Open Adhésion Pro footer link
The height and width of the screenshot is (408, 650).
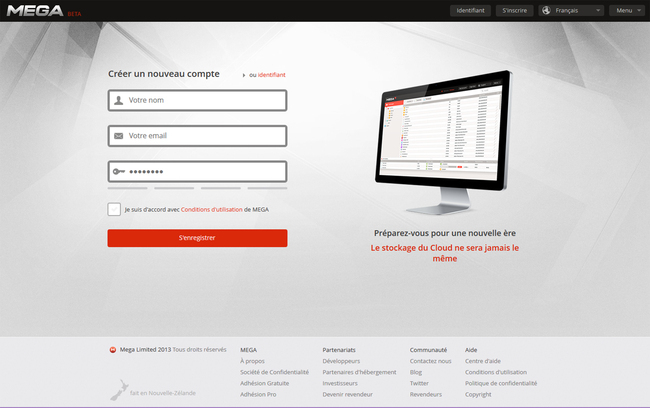[x=258, y=395]
